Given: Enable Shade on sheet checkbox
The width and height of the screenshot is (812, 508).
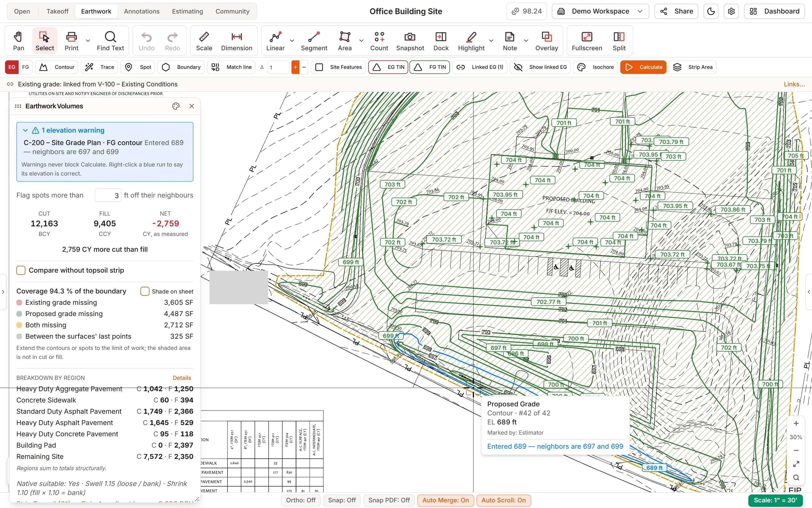Looking at the screenshot, I should [x=145, y=291].
